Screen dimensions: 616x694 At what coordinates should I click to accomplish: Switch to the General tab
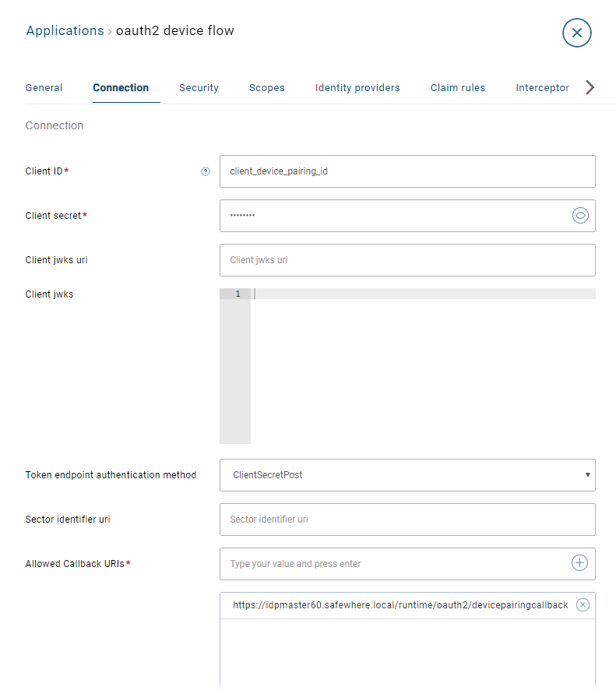pos(44,88)
